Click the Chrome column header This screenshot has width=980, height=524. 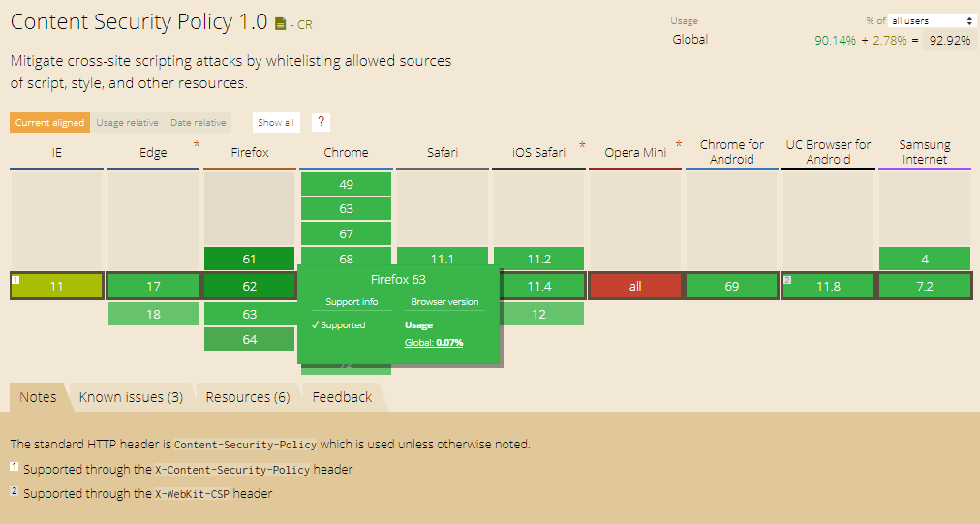click(347, 153)
